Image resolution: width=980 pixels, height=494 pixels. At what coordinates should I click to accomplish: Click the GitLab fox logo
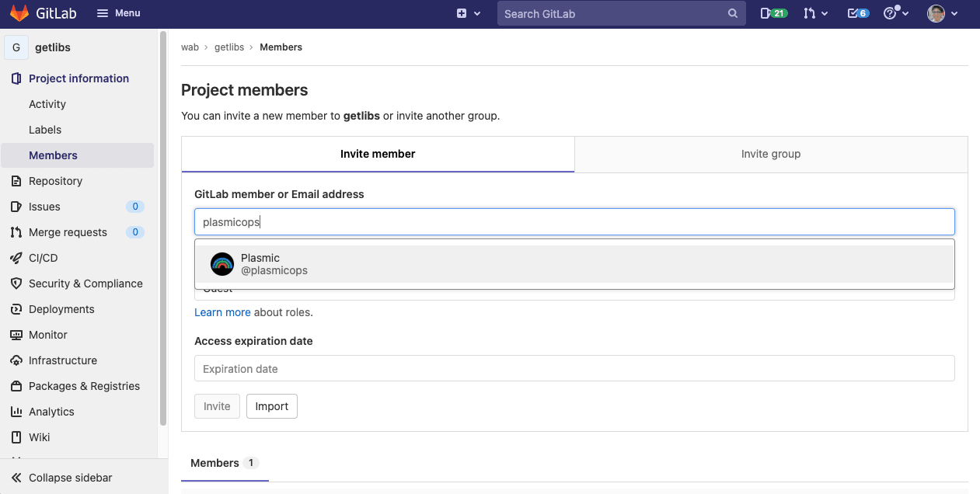19,13
